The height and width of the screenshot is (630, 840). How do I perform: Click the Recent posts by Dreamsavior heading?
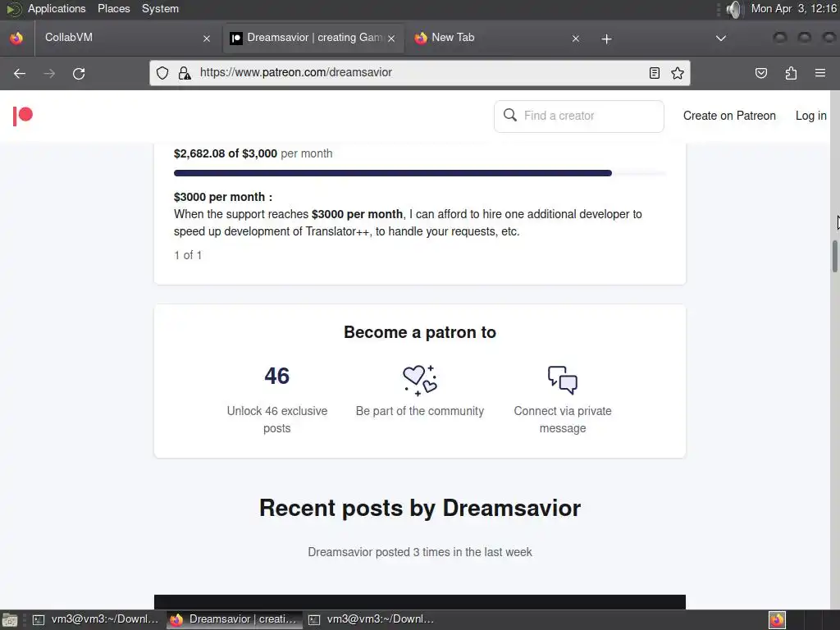(420, 508)
